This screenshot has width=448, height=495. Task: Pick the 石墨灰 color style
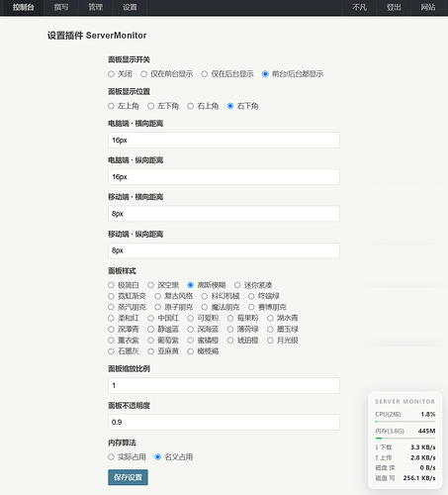[111, 351]
